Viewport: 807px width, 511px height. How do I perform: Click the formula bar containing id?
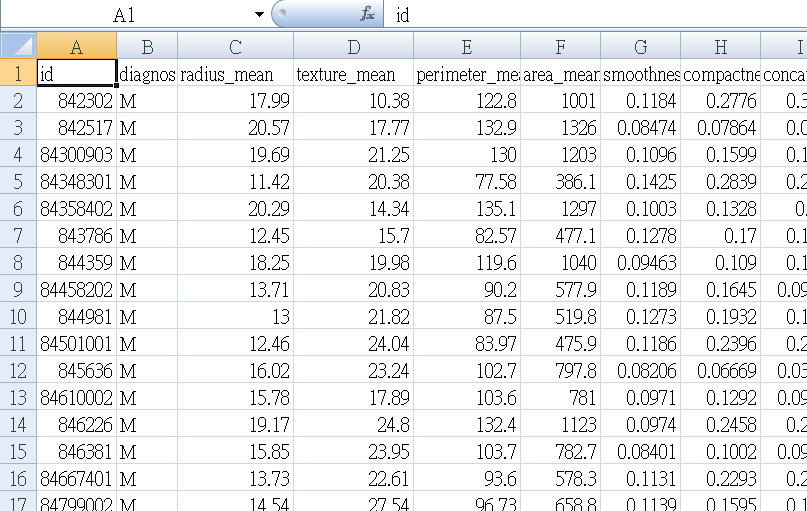(x=597, y=15)
